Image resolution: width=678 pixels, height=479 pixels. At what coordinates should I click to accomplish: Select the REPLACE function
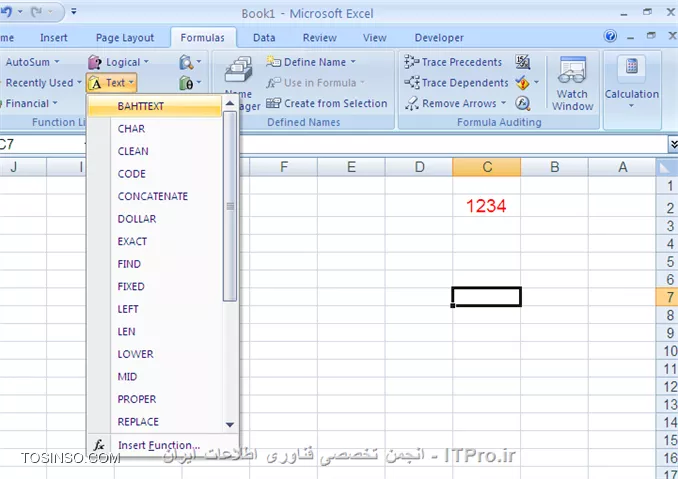point(155,422)
